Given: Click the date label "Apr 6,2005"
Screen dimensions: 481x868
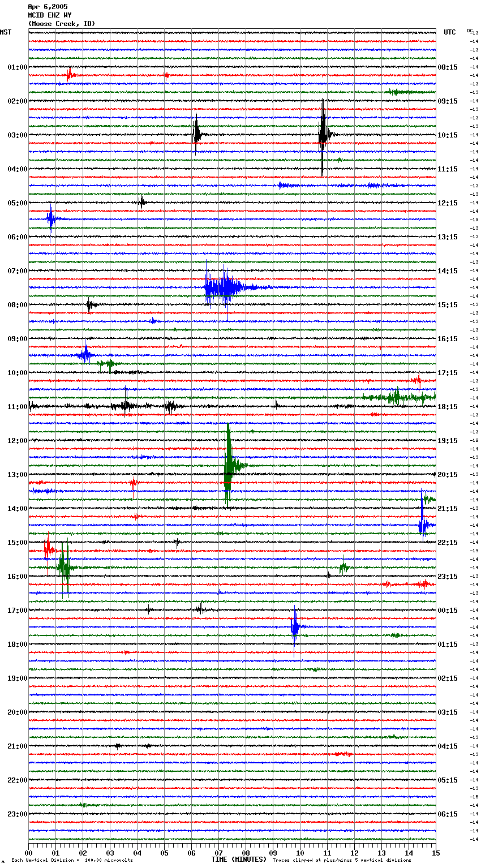Looking at the screenshot, I should [x=48, y=7].
